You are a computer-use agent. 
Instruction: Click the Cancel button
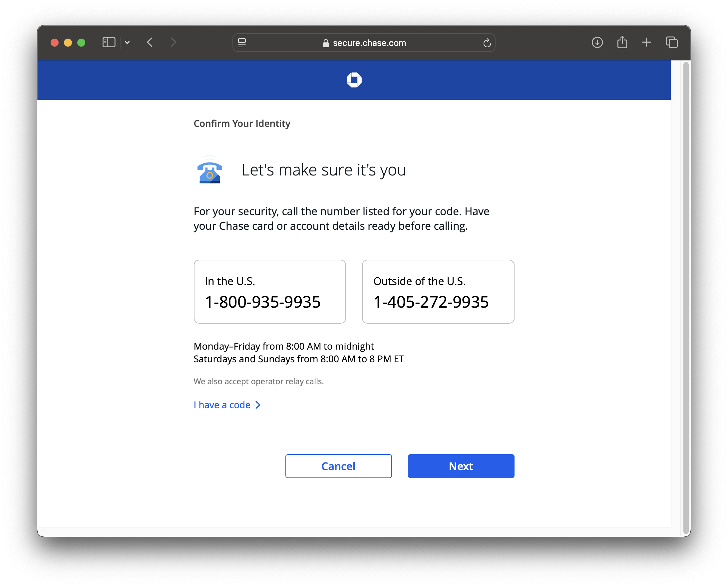tap(338, 466)
